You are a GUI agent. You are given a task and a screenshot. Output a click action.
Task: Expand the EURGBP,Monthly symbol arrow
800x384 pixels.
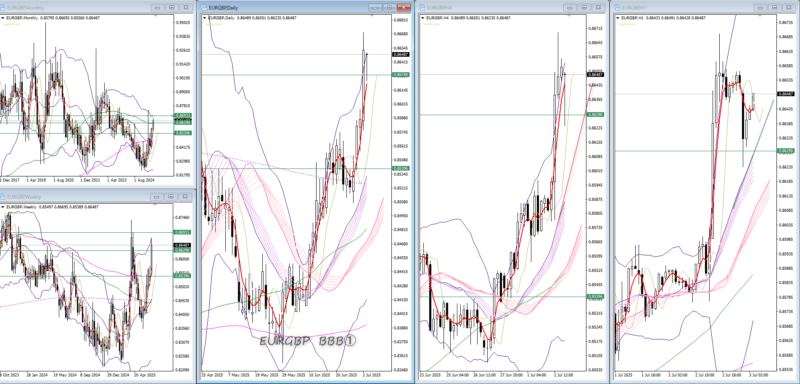[2, 18]
